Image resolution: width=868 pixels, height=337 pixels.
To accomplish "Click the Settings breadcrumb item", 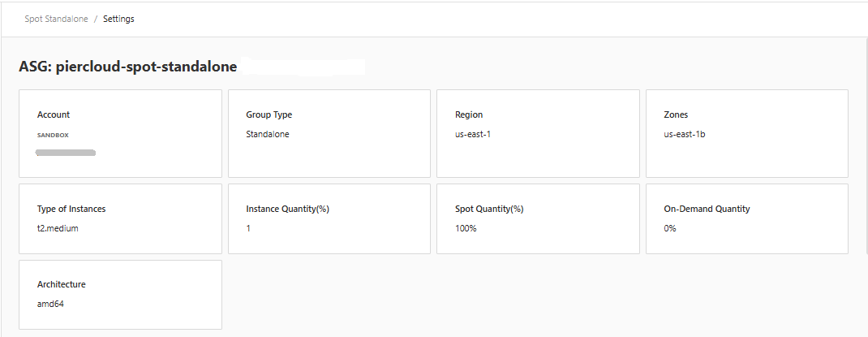I will [x=118, y=19].
